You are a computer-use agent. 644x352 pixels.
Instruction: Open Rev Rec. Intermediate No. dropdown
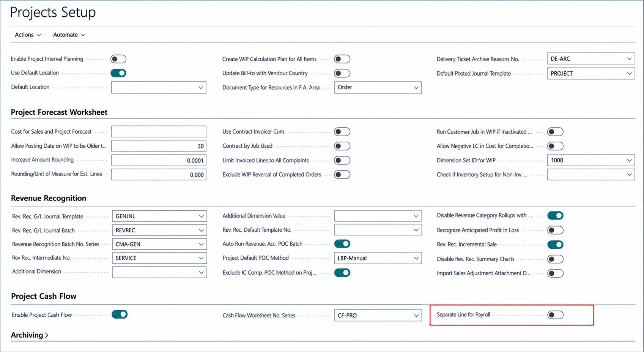159,258
